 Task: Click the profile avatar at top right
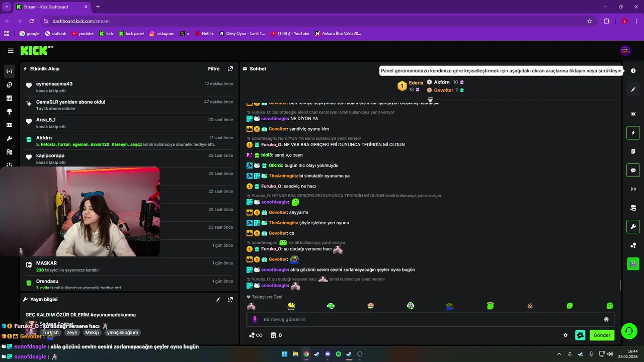(x=625, y=50)
